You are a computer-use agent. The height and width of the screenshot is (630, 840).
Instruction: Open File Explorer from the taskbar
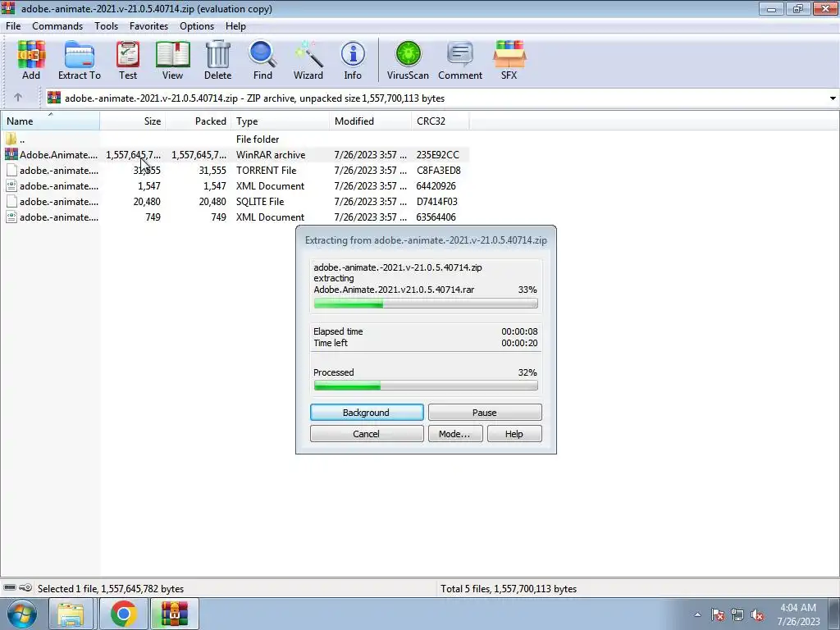(x=71, y=614)
